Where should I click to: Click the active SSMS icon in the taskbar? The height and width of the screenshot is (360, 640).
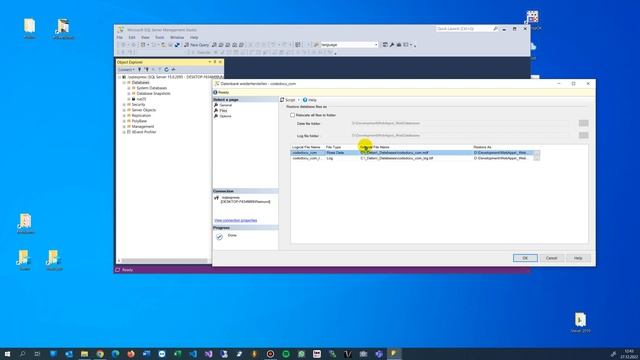(394, 354)
